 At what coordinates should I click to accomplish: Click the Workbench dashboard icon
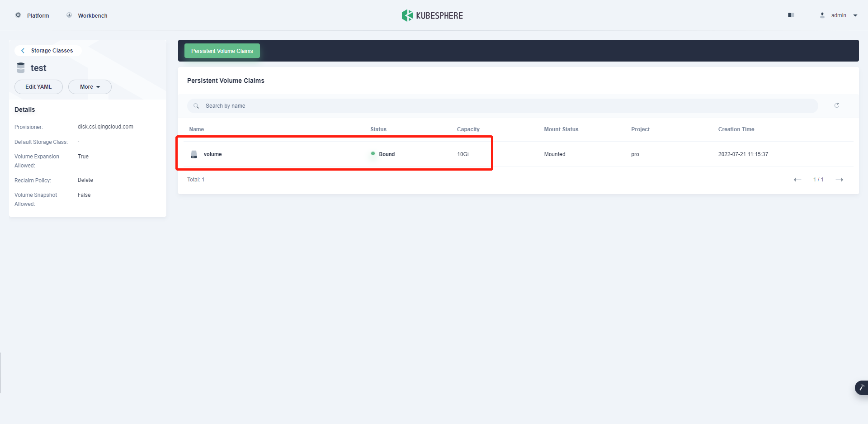[69, 15]
